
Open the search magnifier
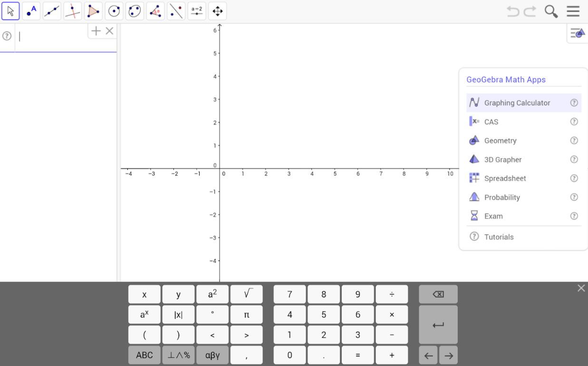pyautogui.click(x=551, y=11)
